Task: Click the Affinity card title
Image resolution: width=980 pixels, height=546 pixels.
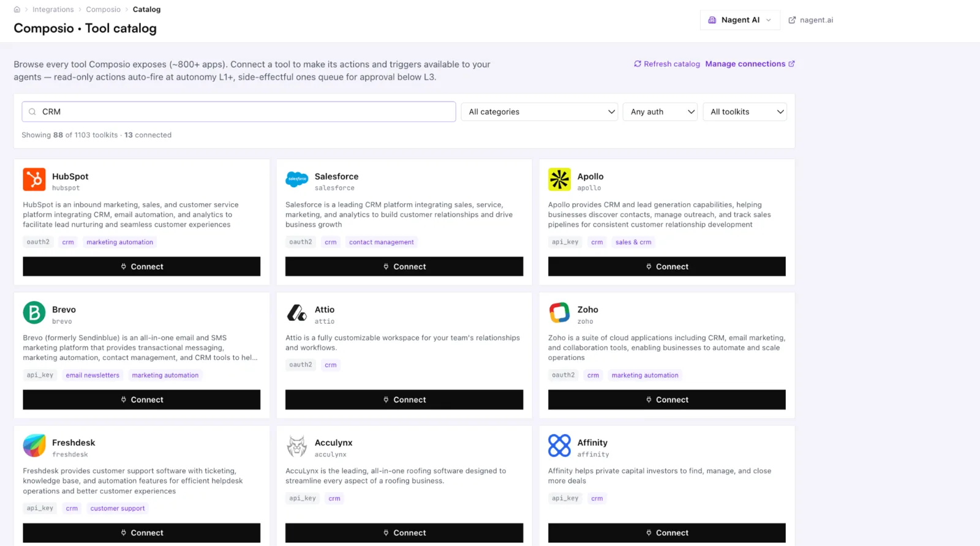Action: (592, 443)
